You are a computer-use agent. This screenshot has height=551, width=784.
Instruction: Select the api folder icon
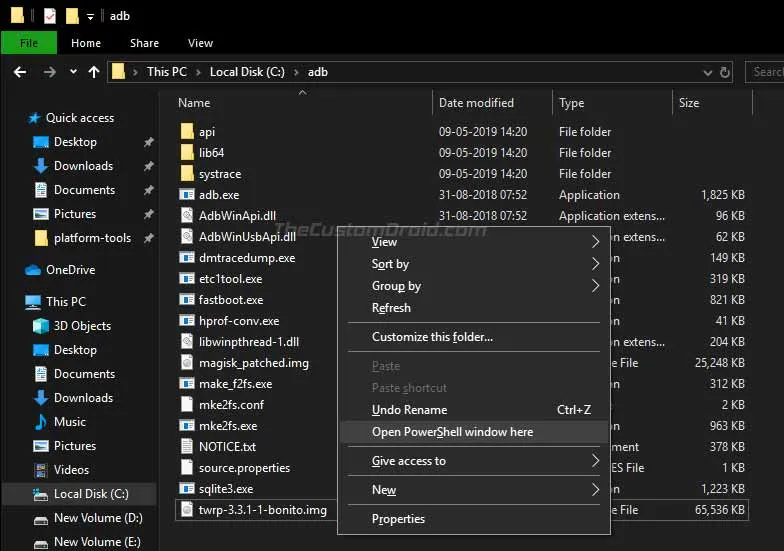(x=187, y=132)
